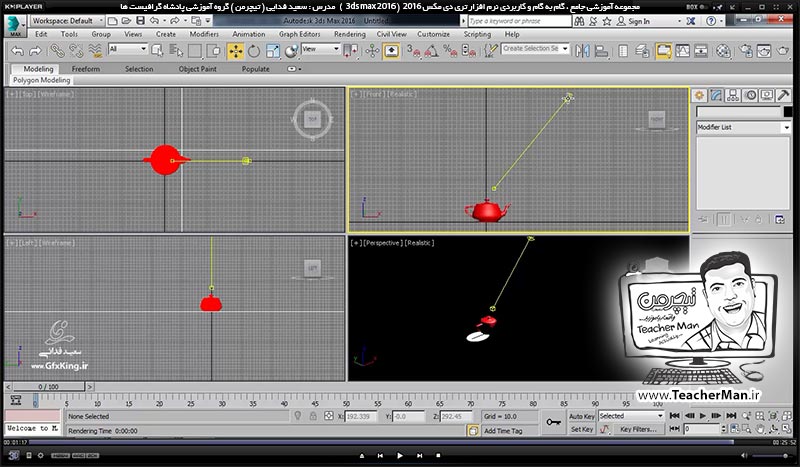The height and width of the screenshot is (467, 800).
Task: Click the KMPlayer volume slider
Action: click(x=772, y=456)
